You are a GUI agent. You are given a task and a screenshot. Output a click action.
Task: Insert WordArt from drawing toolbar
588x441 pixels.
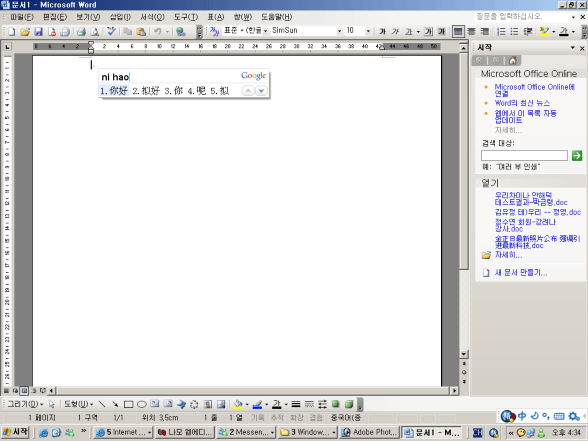(x=181, y=404)
